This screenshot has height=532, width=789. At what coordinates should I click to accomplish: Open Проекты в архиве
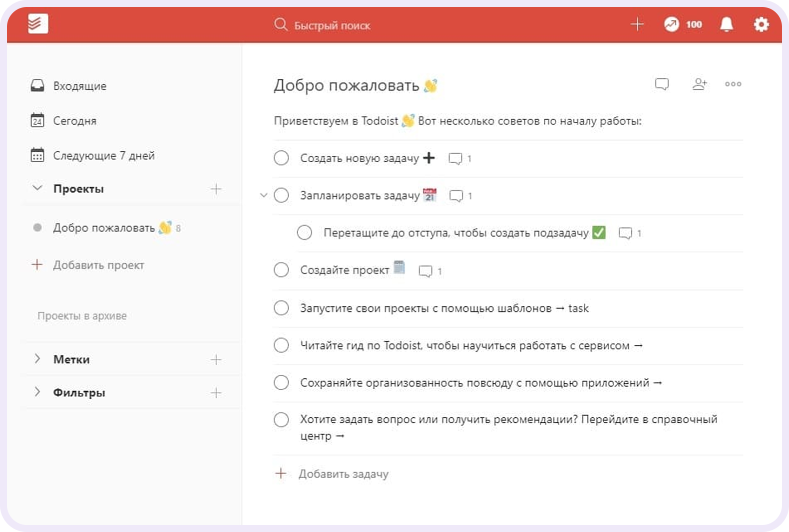pos(82,316)
